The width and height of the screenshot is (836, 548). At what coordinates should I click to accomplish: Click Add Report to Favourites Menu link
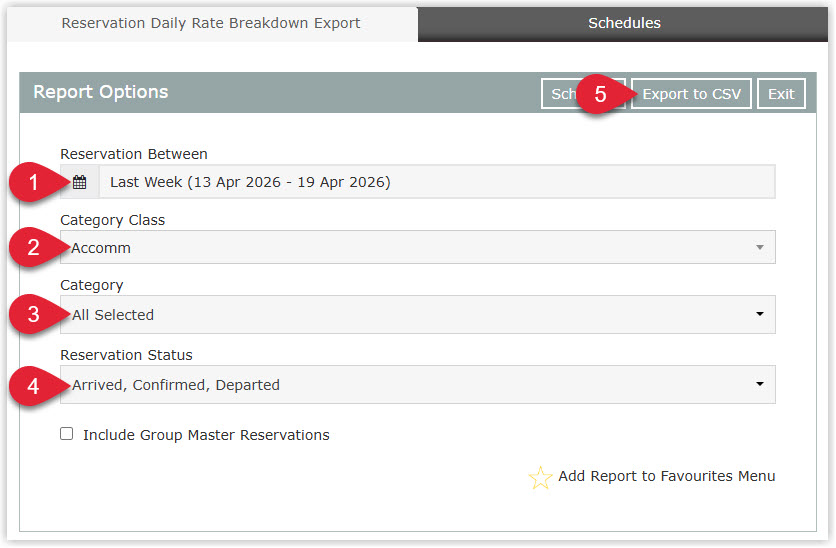(666, 476)
